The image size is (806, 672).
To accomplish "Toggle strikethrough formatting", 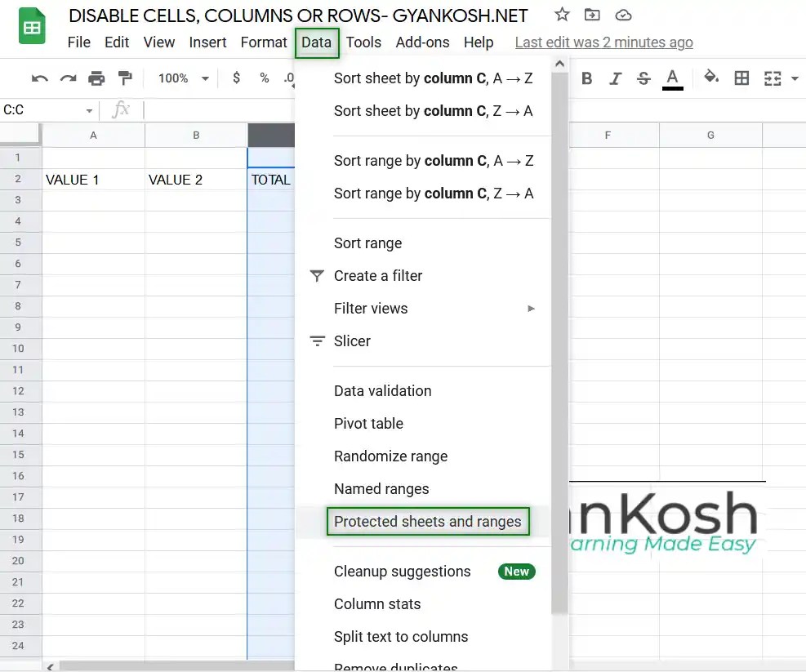I will click(x=643, y=78).
